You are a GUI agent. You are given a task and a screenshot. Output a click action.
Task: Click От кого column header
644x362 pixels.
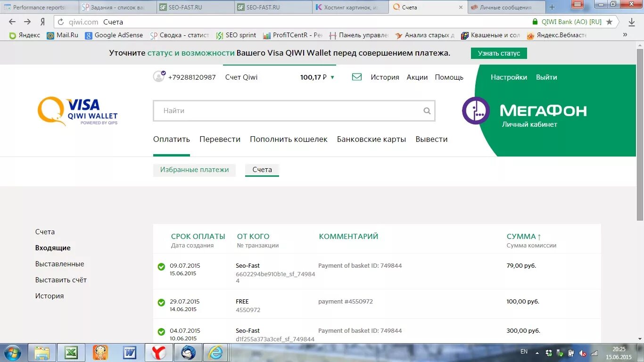click(x=253, y=236)
